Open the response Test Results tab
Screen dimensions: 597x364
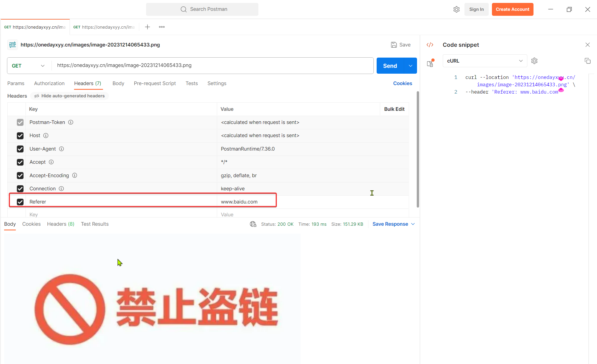coord(95,224)
